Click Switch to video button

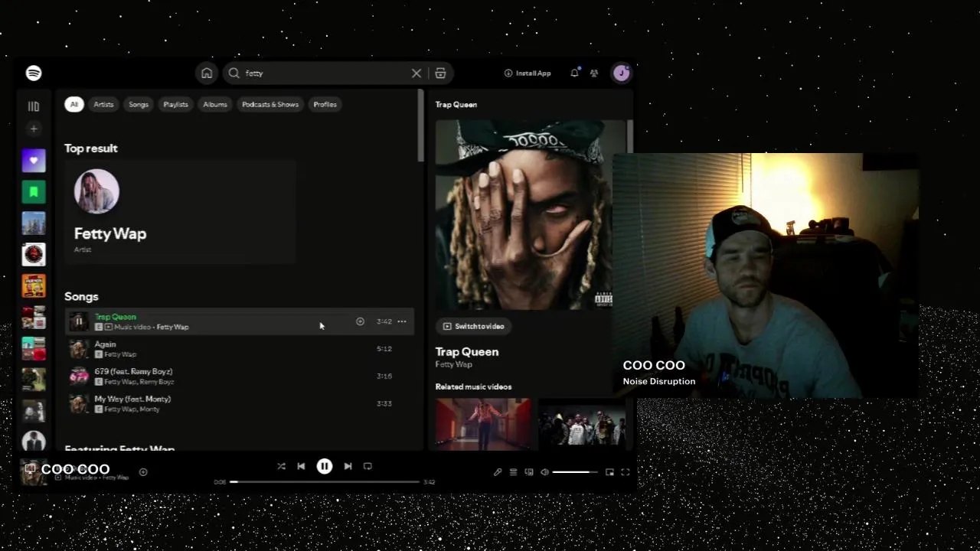(x=474, y=326)
